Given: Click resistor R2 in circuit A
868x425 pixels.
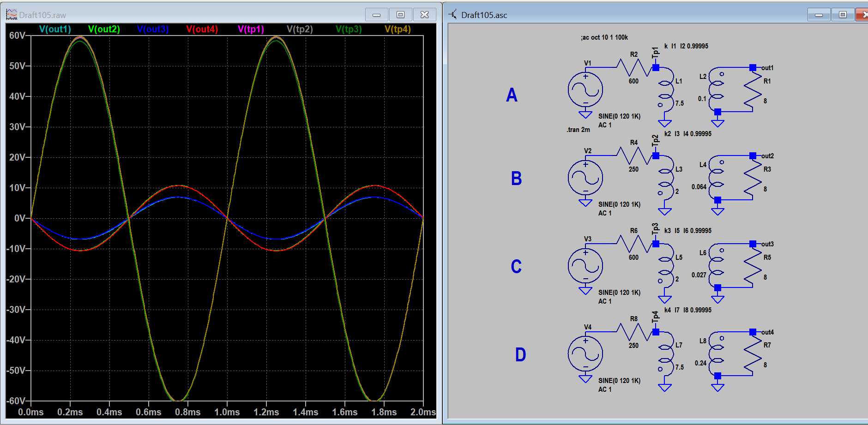Looking at the screenshot, I should [x=634, y=68].
